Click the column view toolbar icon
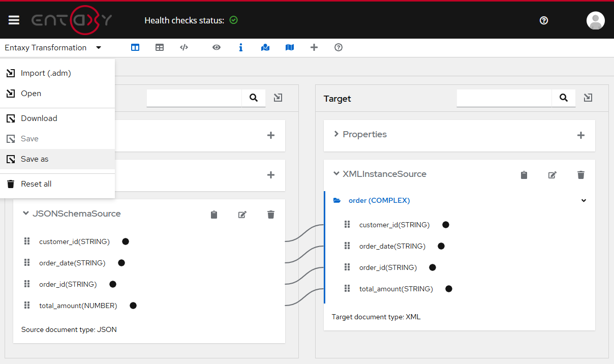Screen dimensions: 614x364 [x=135, y=47]
